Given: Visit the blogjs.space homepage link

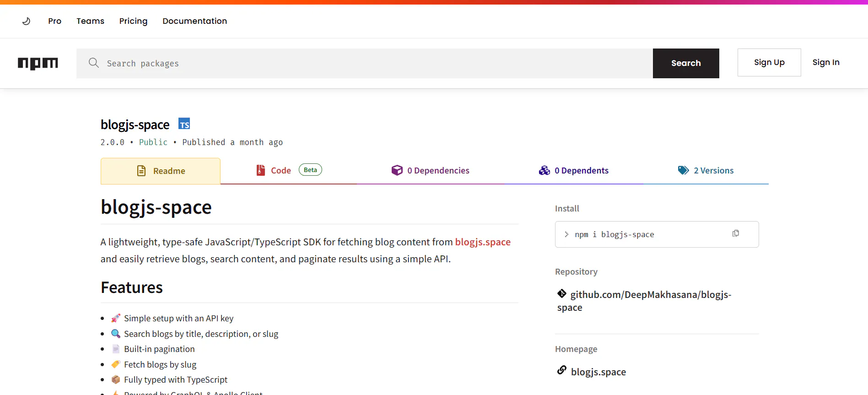Looking at the screenshot, I should click(x=598, y=372).
